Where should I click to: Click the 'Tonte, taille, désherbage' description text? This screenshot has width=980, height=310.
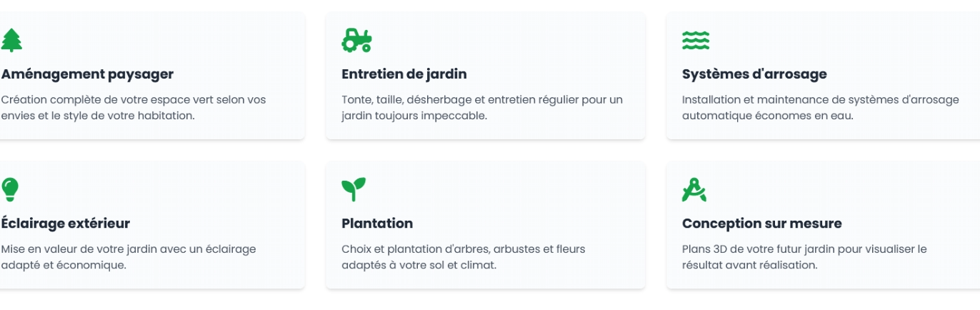481,107
